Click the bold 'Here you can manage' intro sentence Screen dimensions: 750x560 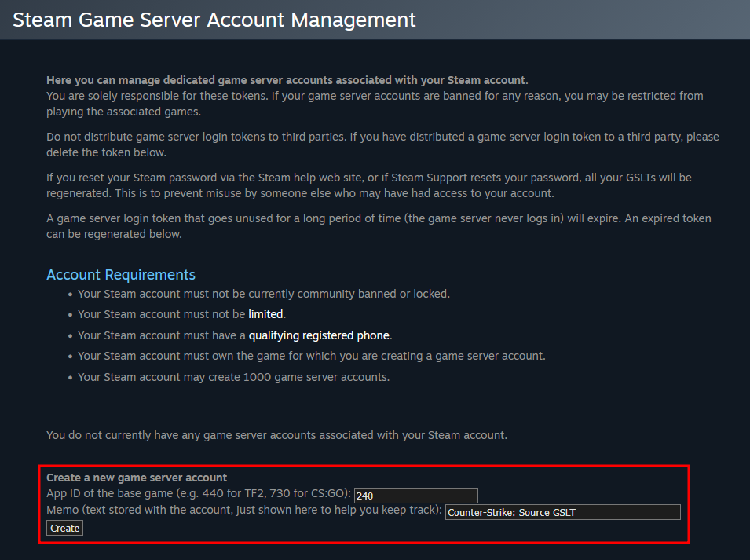287,80
